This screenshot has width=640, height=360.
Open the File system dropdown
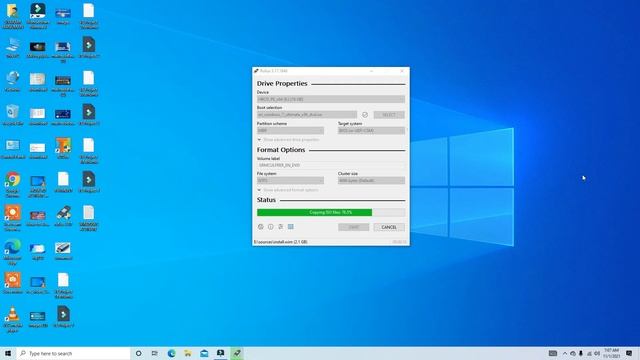(290, 180)
